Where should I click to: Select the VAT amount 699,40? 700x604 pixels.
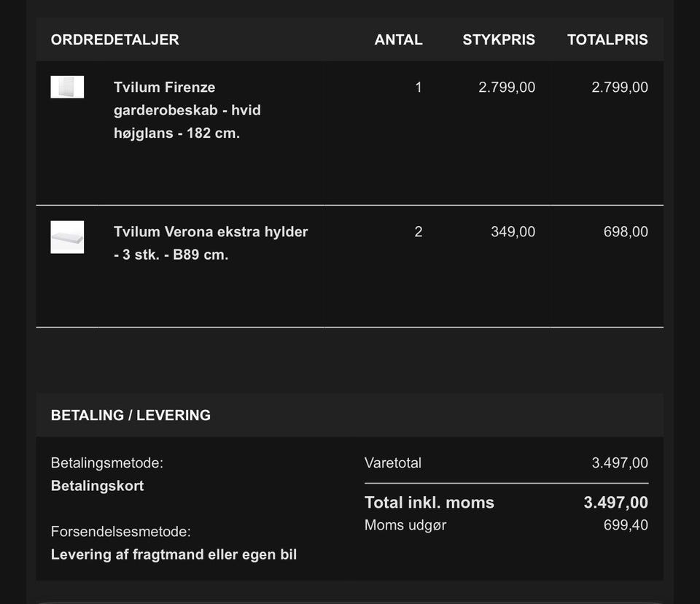pyautogui.click(x=626, y=525)
